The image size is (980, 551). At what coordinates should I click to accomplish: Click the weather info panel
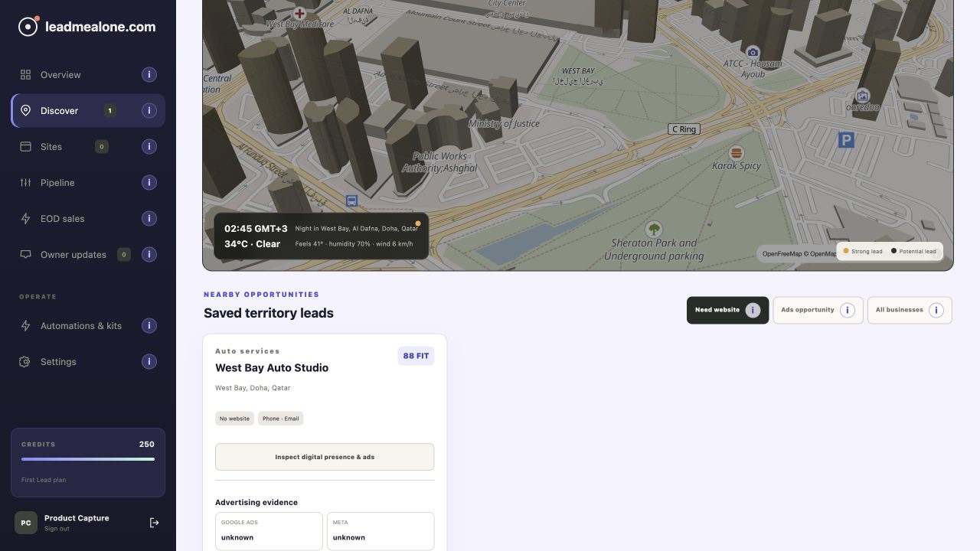coord(321,236)
